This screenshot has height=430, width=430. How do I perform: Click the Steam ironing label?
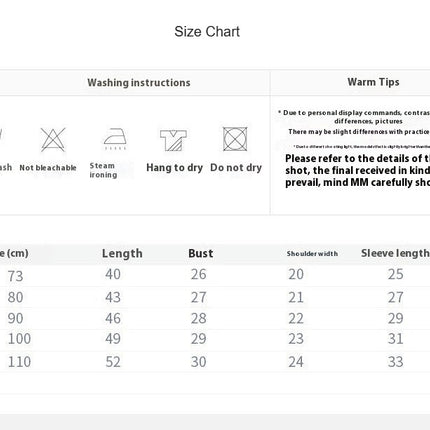pyautogui.click(x=103, y=170)
